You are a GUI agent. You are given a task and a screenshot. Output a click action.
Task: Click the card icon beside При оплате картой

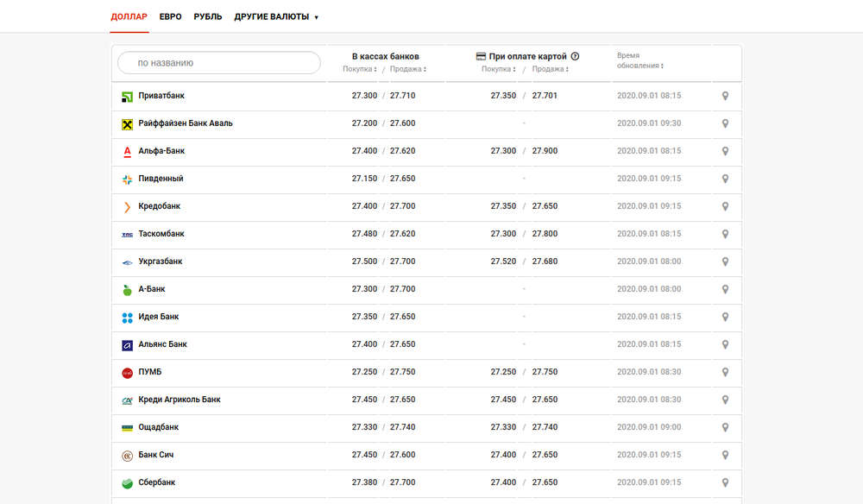click(481, 56)
